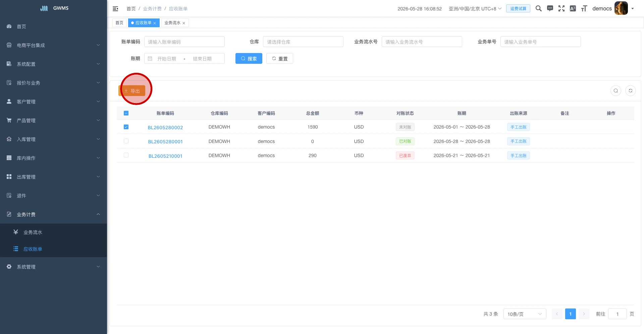Expand the 报价与业务 menu chevron

(98, 83)
